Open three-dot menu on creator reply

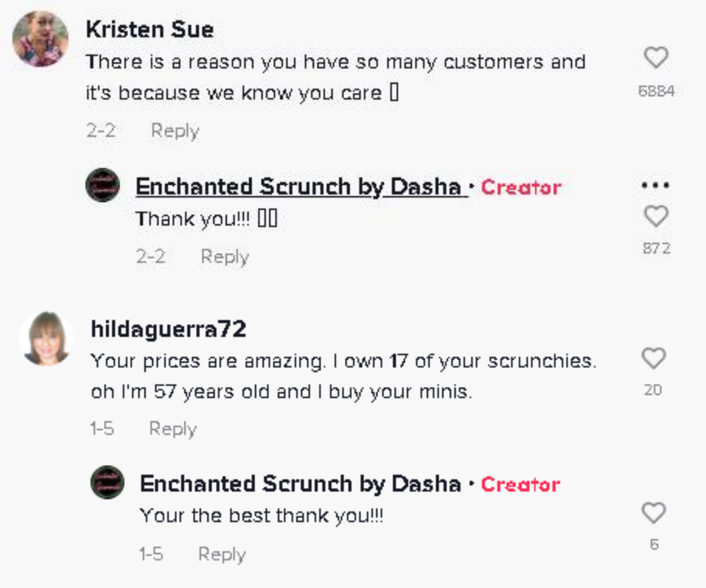656,185
